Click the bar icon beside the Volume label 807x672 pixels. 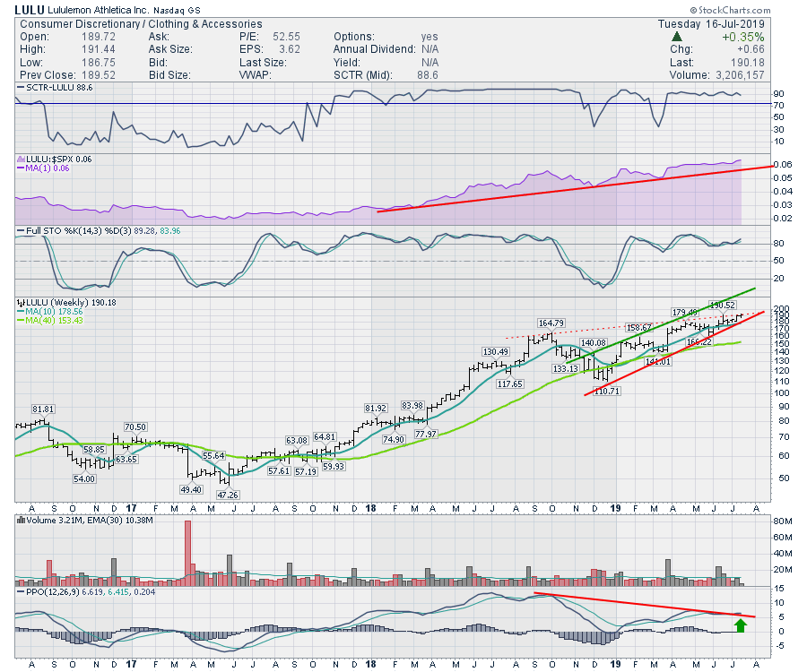pos(21,521)
